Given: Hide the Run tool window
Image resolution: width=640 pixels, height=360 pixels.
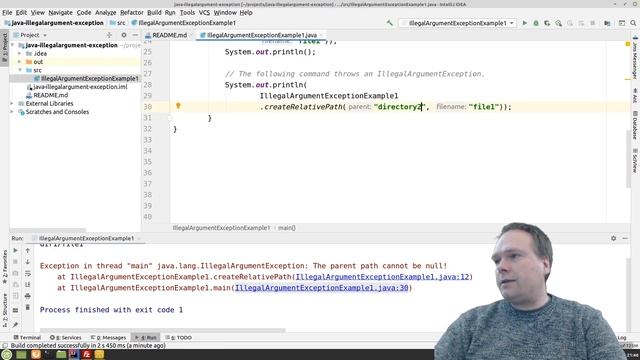Looking at the screenshot, I should tap(625, 238).
